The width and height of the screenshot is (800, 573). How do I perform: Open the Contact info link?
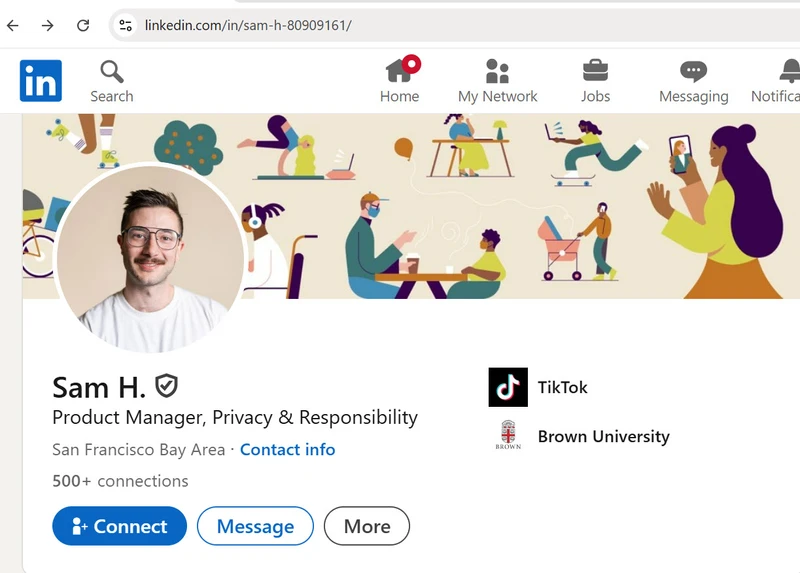tap(287, 450)
